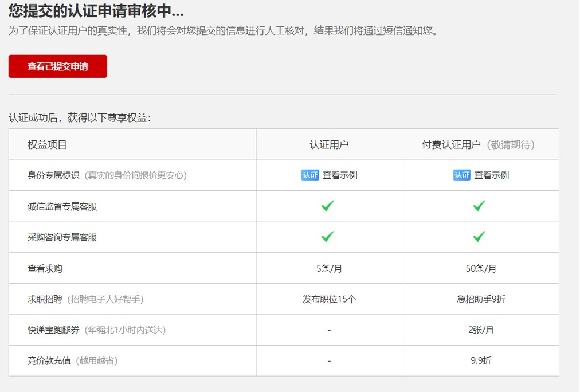Select the 付费认证用户 (敬请期待) column header
This screenshot has width=580, height=392.
478,144
